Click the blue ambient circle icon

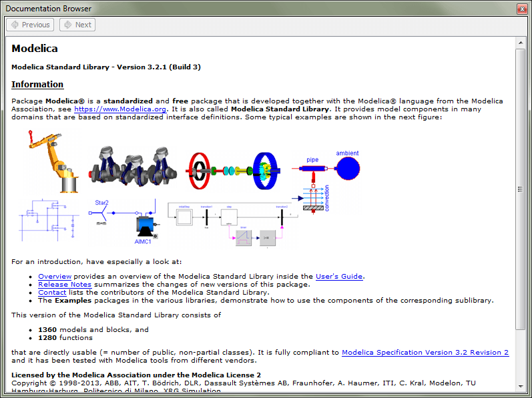[x=348, y=169]
